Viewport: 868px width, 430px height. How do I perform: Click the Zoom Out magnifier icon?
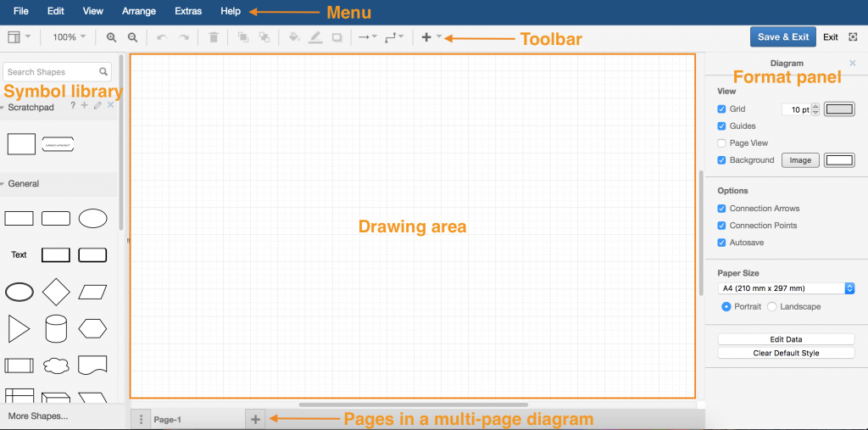(x=132, y=37)
